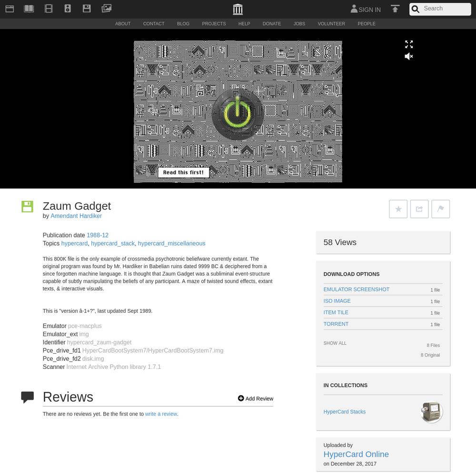Open the DONATE menu item

point(272,24)
